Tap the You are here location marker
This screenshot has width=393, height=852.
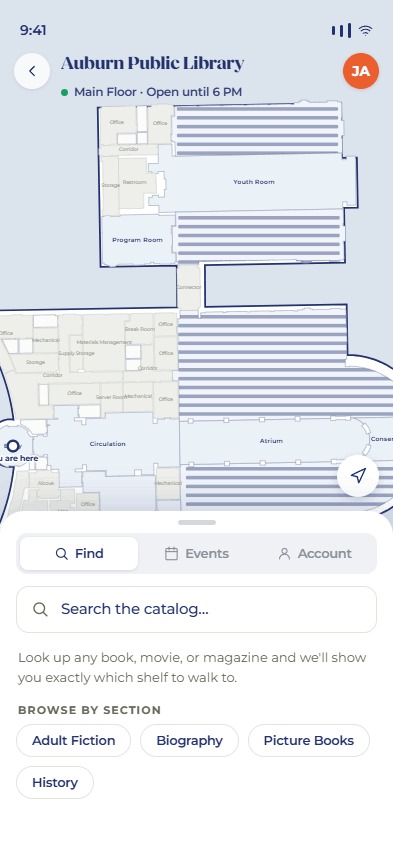[13, 447]
